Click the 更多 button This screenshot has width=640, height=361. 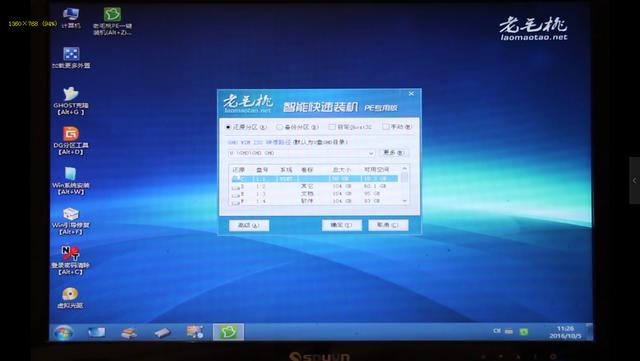[x=393, y=152]
